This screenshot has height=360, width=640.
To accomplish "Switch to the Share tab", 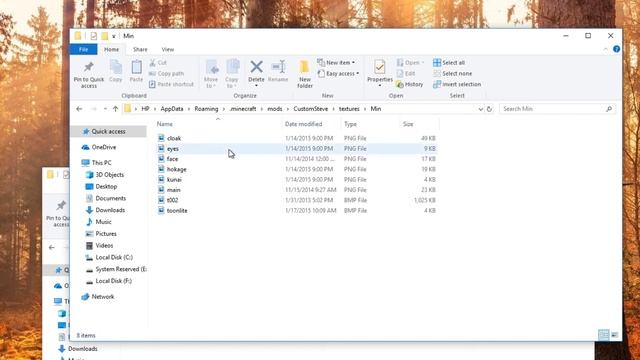I will pyautogui.click(x=140, y=49).
